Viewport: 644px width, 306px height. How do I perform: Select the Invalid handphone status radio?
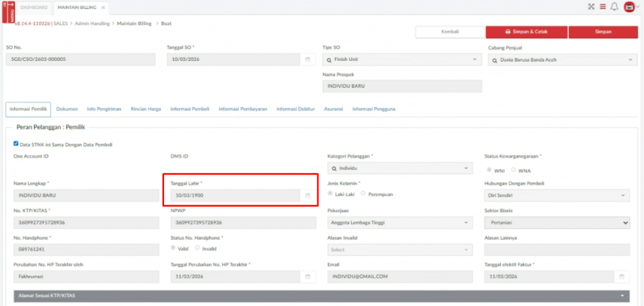[197, 248]
